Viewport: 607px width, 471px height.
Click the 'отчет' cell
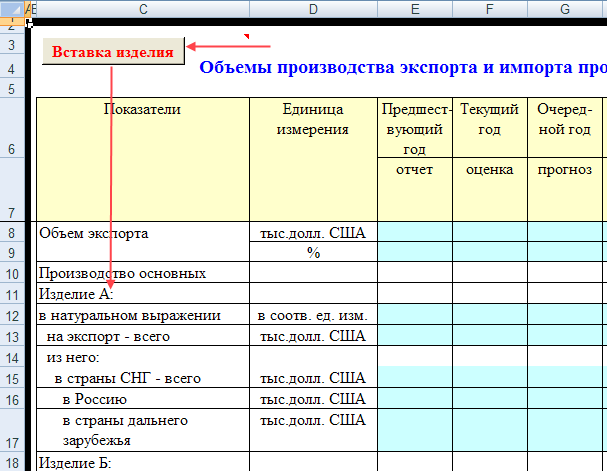(x=415, y=189)
